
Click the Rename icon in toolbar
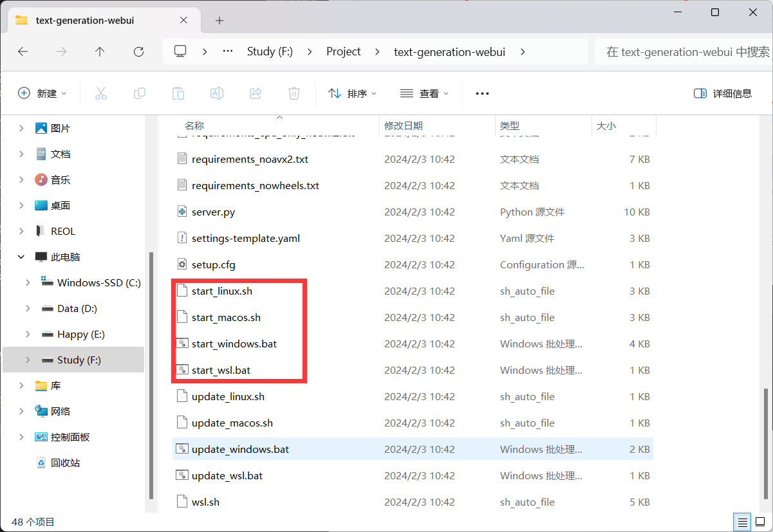(217, 93)
